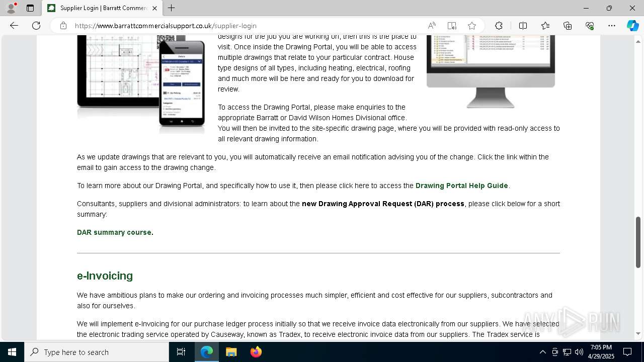Click the vertical scrollbar thumb
644x362 pixels.
[x=638, y=242]
